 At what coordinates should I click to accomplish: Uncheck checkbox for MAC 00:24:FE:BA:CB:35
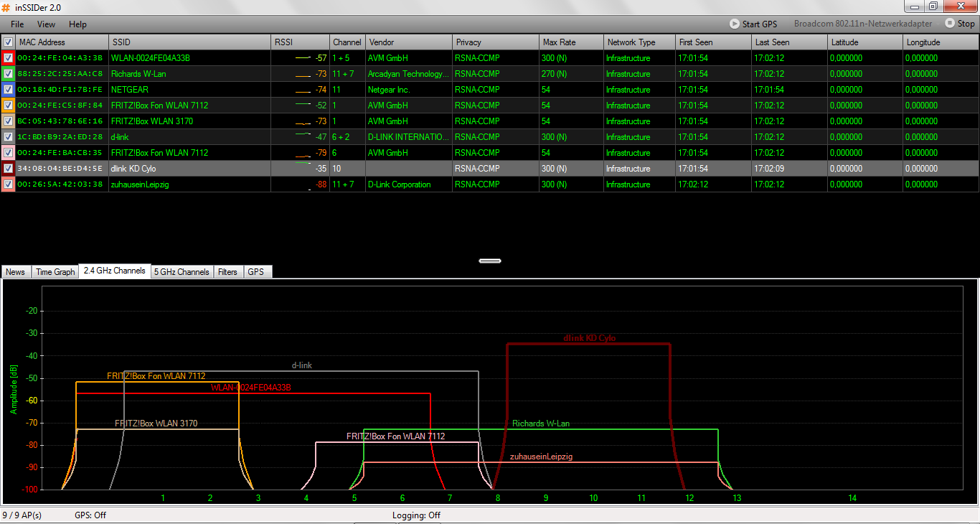[x=8, y=153]
